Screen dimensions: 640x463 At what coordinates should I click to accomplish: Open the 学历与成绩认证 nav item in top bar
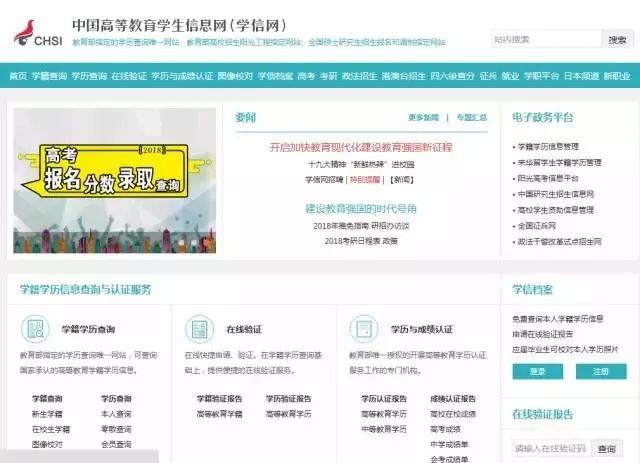tap(182, 76)
